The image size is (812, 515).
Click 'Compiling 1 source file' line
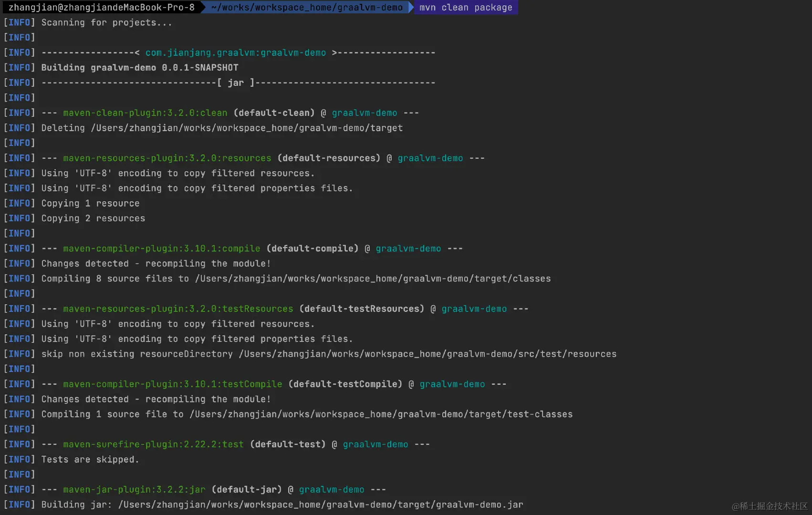[x=307, y=414]
